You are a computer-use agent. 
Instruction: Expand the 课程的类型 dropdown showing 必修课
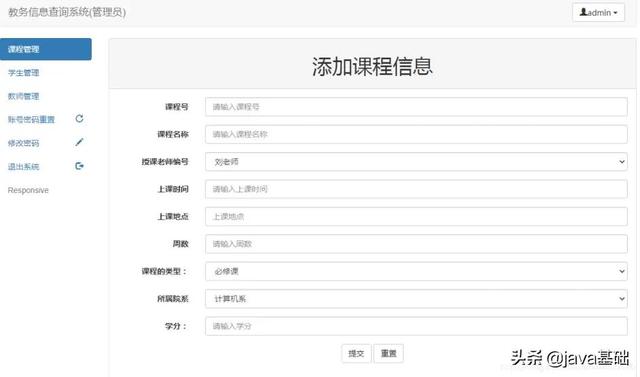pos(416,271)
